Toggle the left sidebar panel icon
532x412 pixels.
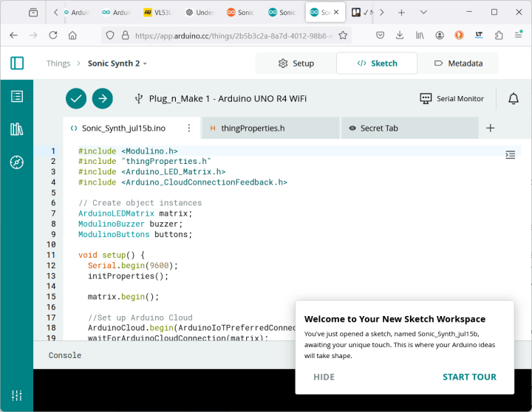(x=17, y=63)
